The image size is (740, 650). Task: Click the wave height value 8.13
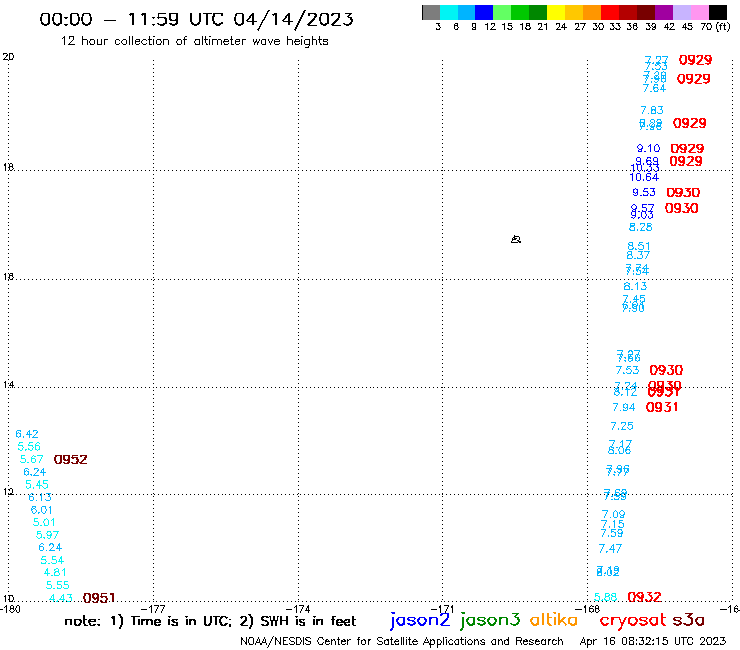point(635,286)
